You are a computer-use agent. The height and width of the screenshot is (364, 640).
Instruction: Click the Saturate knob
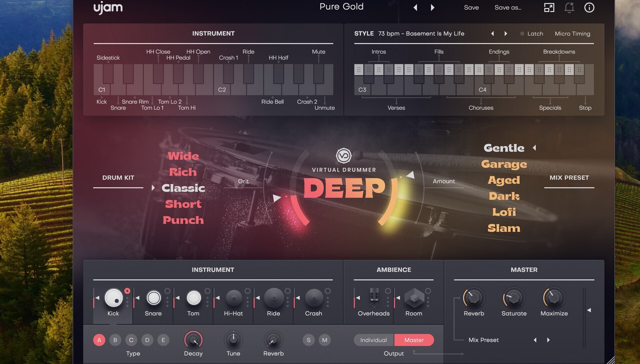514,297
